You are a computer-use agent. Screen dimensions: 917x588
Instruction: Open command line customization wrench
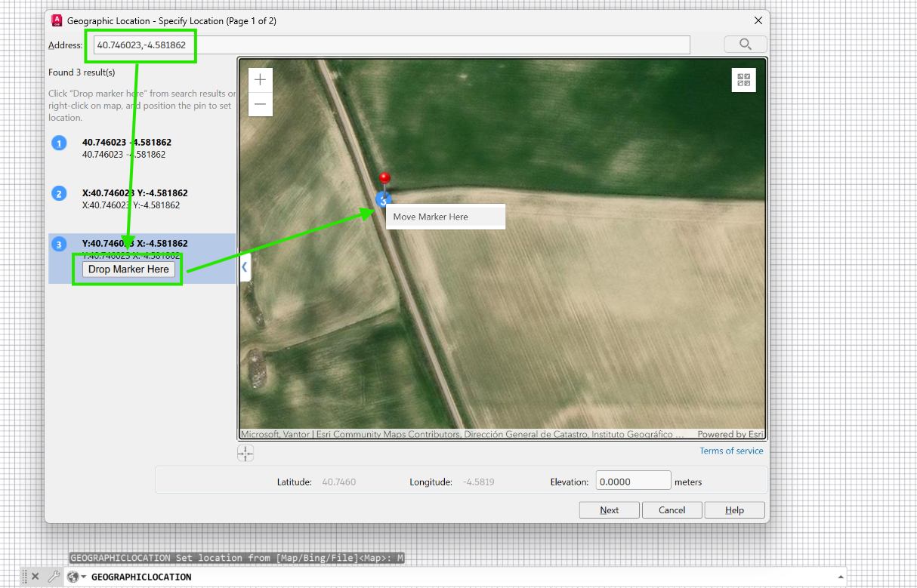[54, 577]
